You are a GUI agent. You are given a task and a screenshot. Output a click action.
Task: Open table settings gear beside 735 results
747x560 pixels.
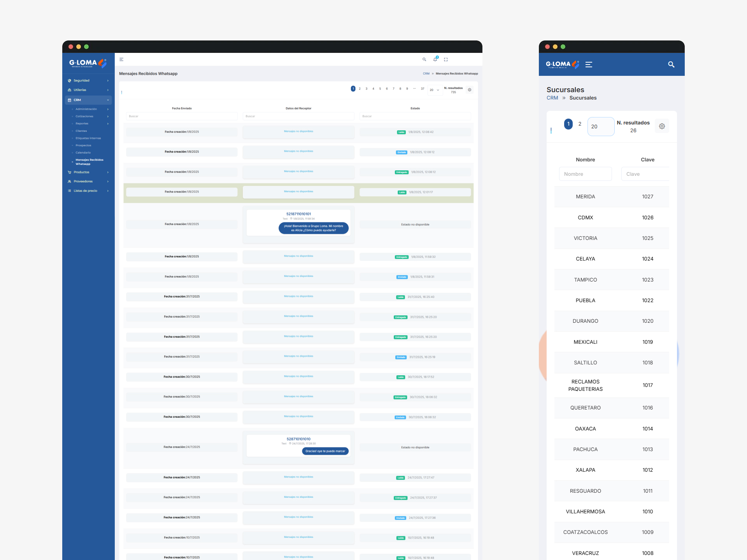pos(470,90)
